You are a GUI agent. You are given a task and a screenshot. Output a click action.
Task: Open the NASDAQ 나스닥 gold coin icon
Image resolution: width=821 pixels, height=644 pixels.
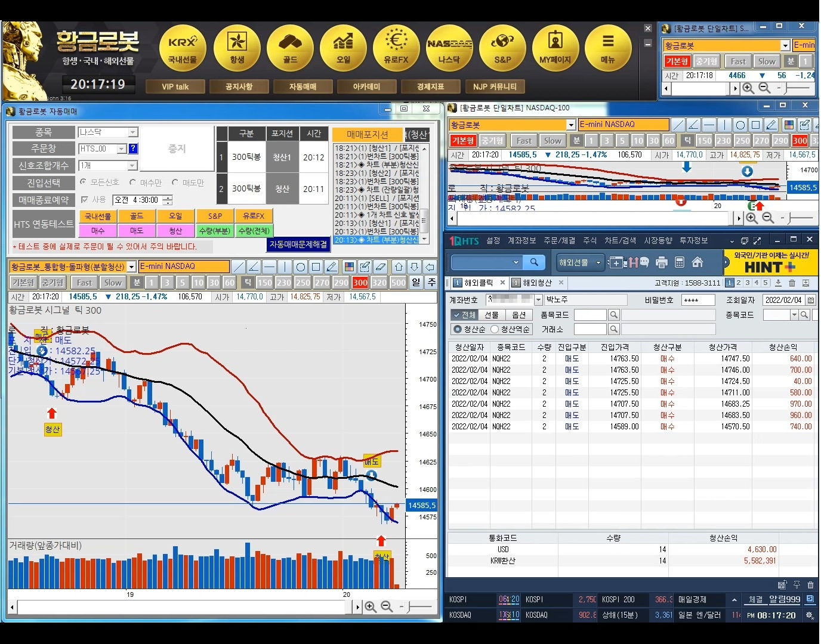point(449,48)
